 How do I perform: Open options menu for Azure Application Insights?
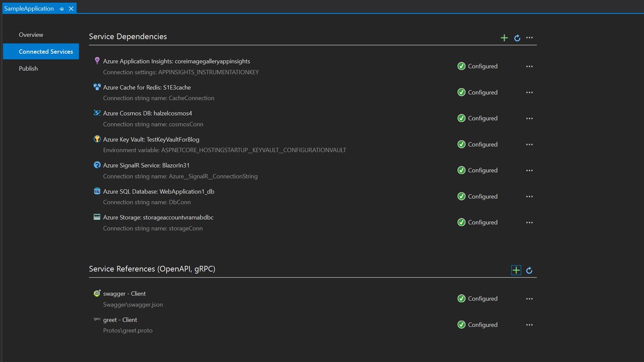[530, 66]
